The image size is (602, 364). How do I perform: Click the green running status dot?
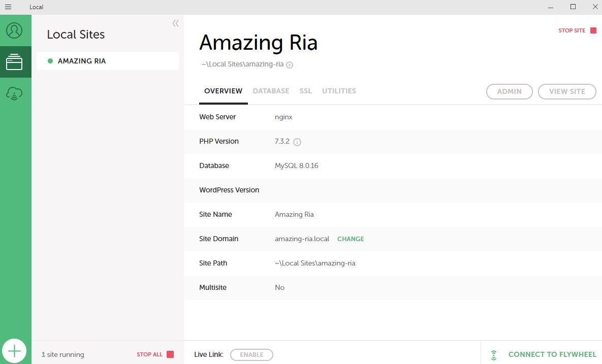click(50, 61)
